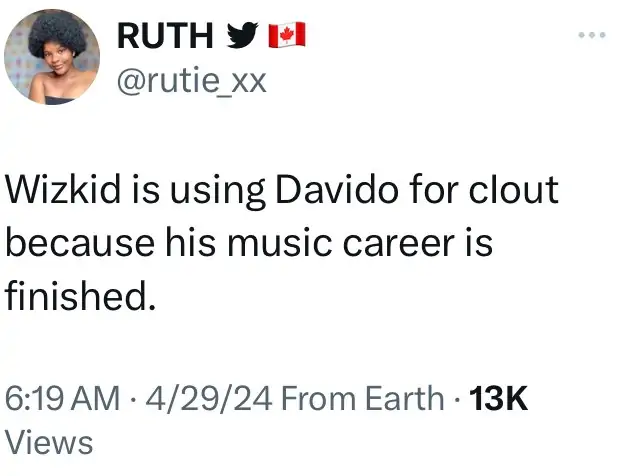Open the @rutie_xx handle link

(192, 79)
